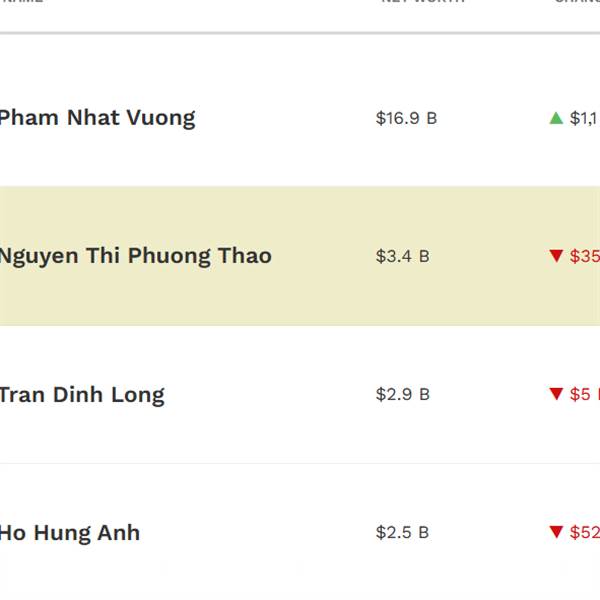Click Nguyen Thi Phuong Thao's red change amount
600x600 pixels.
[x=585, y=256]
